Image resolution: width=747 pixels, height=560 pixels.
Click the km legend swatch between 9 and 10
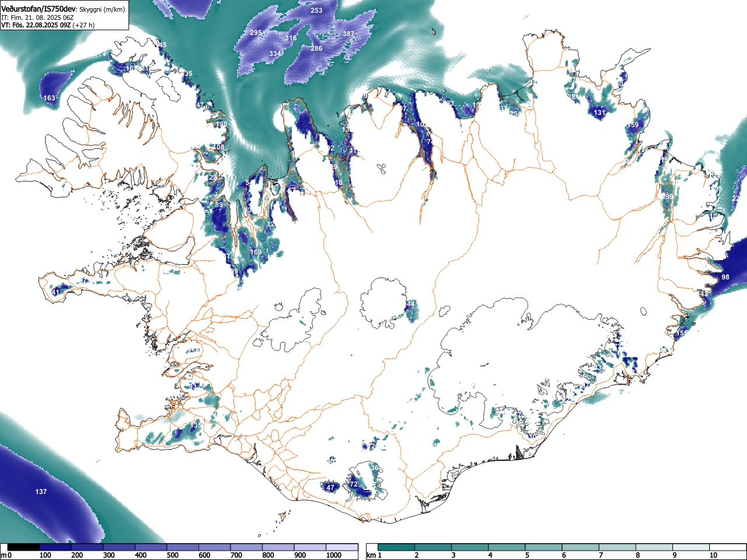point(690,547)
